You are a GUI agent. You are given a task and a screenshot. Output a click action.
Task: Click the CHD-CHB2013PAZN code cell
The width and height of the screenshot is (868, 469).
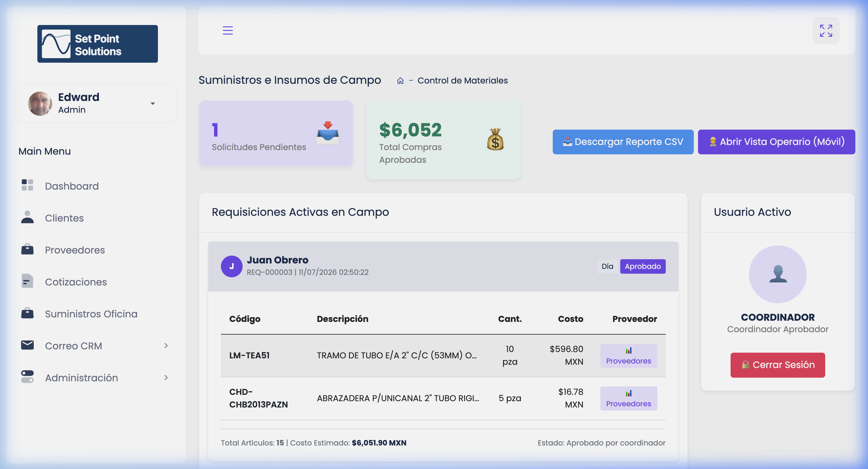click(259, 398)
